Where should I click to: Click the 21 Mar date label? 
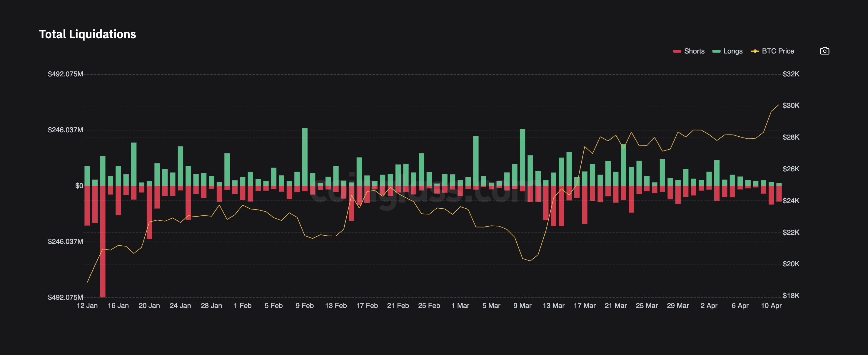click(616, 306)
